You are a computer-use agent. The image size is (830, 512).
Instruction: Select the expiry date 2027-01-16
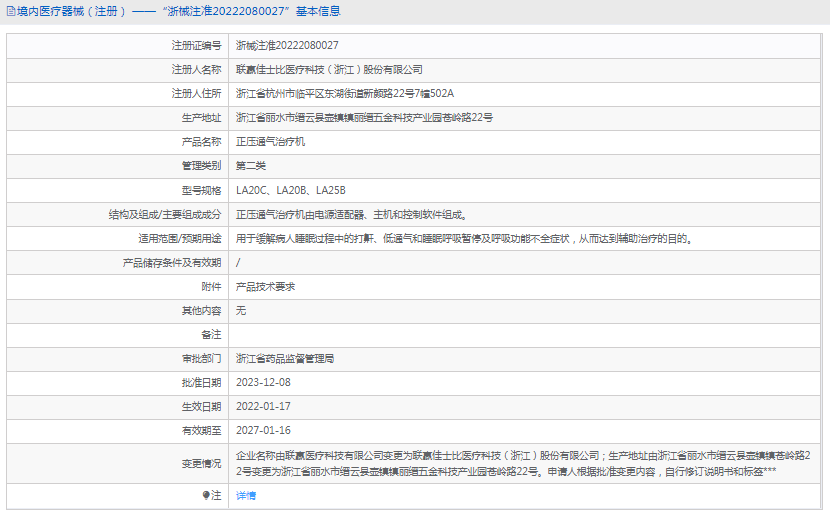(x=263, y=430)
